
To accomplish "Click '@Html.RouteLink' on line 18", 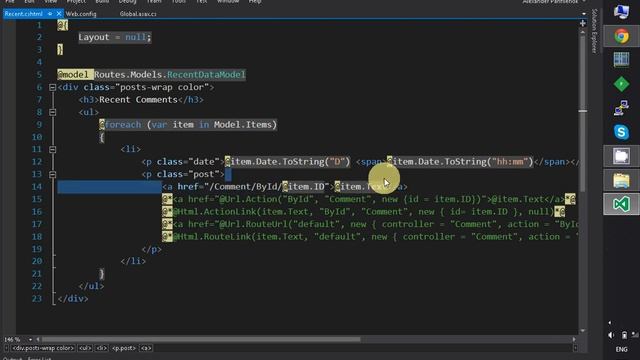I will [212, 237].
